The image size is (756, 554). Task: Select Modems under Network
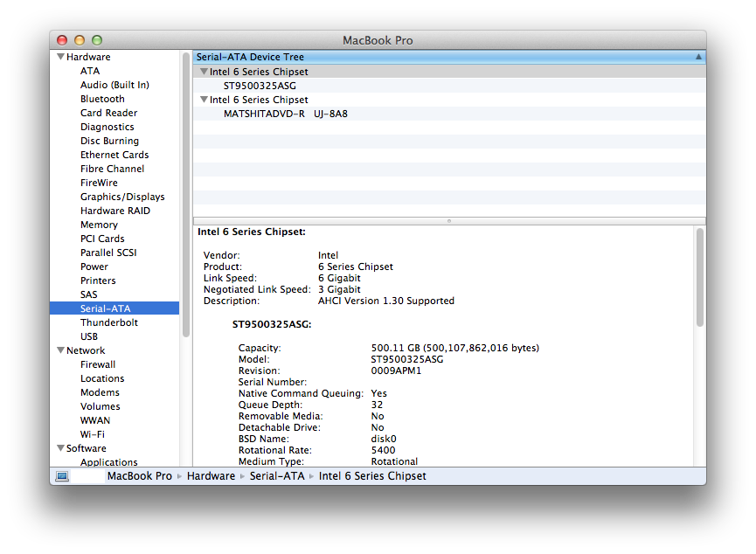coord(100,392)
